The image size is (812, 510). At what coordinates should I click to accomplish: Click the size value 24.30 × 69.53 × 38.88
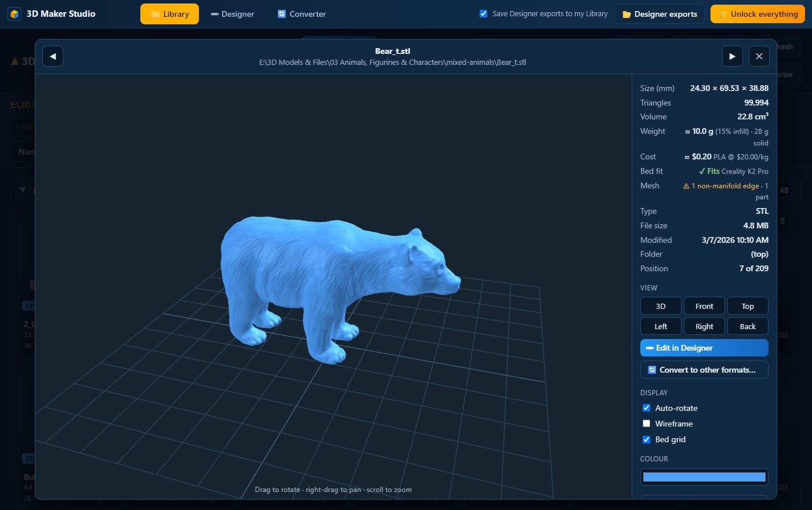click(x=729, y=88)
